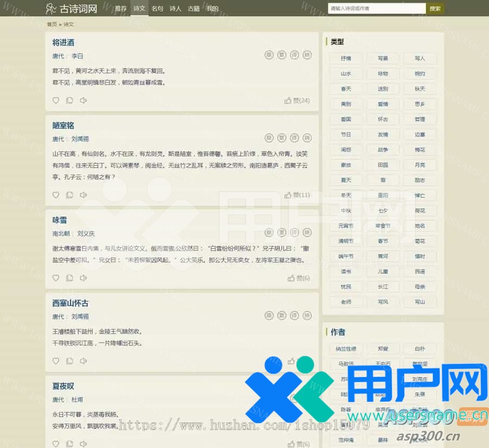Open the poem title 西塞山怀古

point(70,303)
